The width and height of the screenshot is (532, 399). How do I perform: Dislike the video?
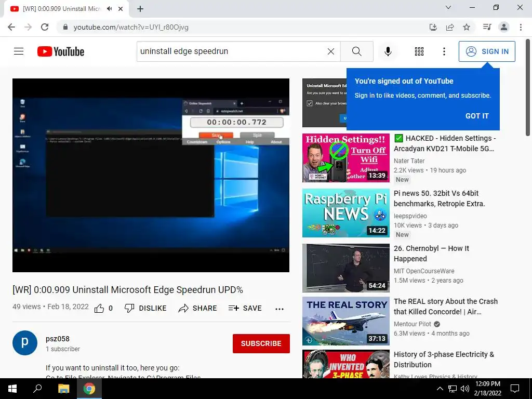(x=145, y=308)
